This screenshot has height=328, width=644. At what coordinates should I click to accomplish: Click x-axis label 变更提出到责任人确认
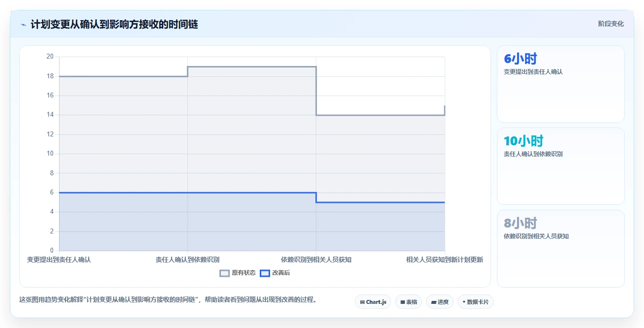[59, 260]
